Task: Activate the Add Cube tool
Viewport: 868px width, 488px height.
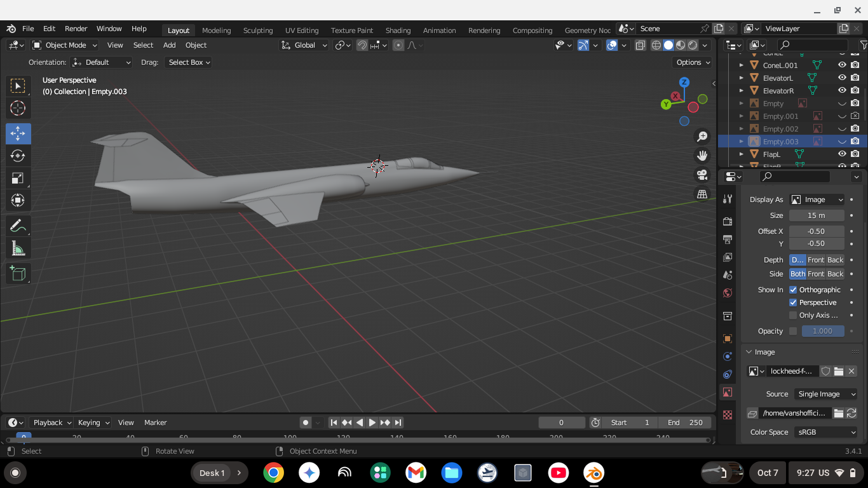Action: click(18, 273)
